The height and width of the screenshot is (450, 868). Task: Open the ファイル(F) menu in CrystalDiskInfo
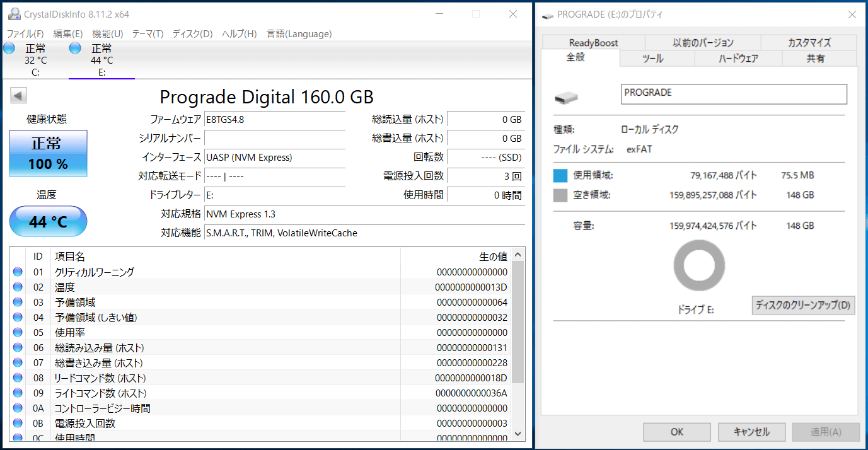pos(25,33)
